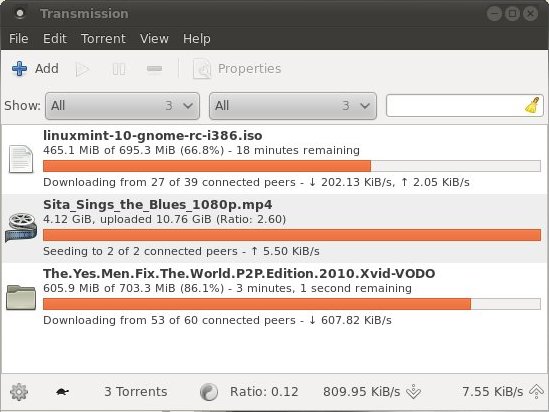Click the folder icon for The.Yes.Men torrent
Image resolution: width=549 pixels, height=412 pixels.
tap(21, 297)
